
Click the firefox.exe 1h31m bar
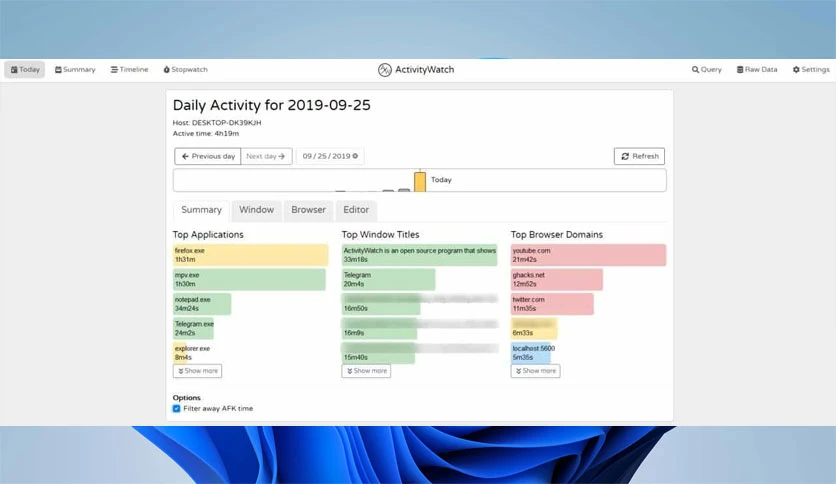tap(251, 255)
